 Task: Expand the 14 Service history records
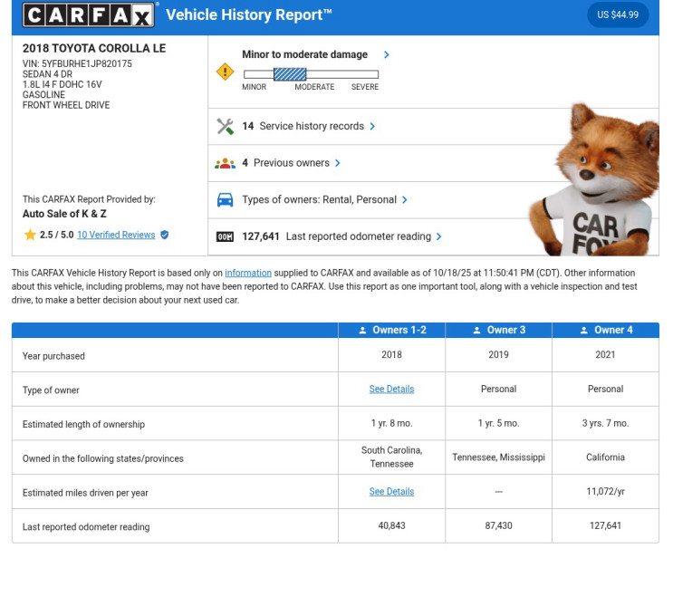[x=372, y=127]
